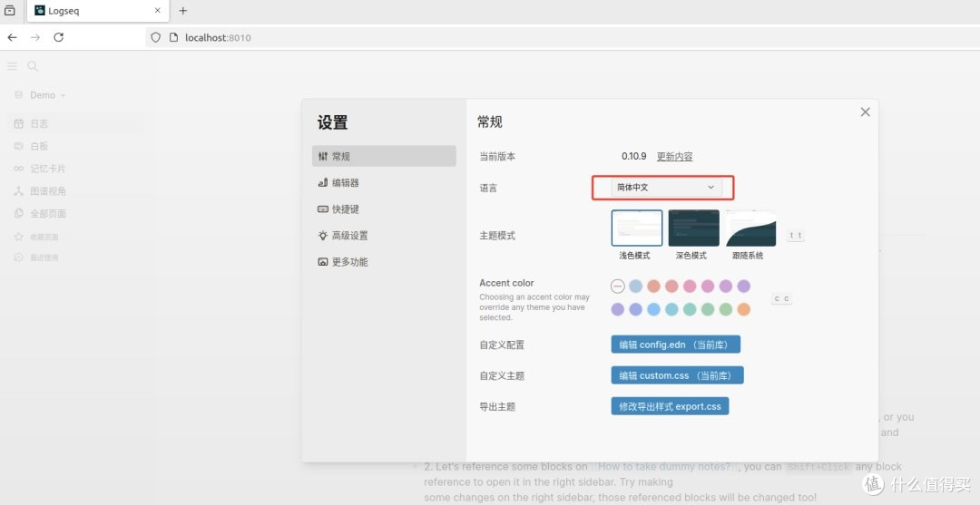Click the page info icon before localhost

point(174,37)
